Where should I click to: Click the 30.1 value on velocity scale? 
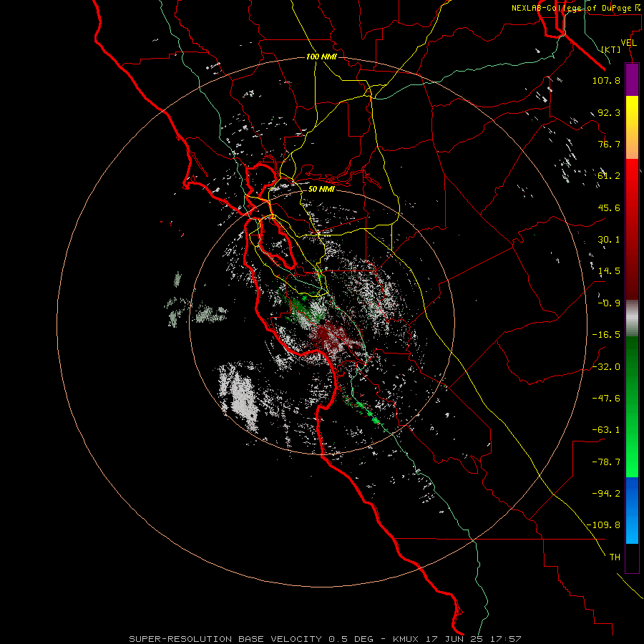click(609, 240)
